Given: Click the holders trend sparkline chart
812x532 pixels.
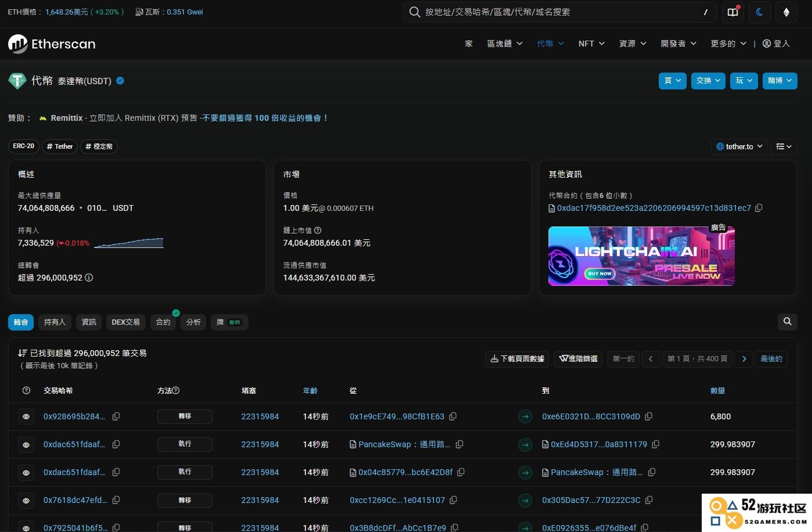Looking at the screenshot, I should pyautogui.click(x=129, y=243).
